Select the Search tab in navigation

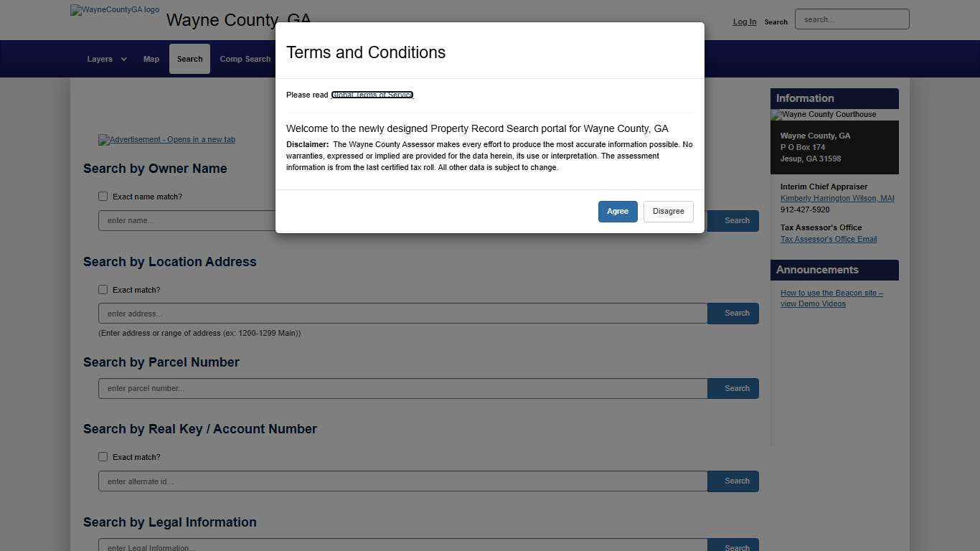[189, 59]
